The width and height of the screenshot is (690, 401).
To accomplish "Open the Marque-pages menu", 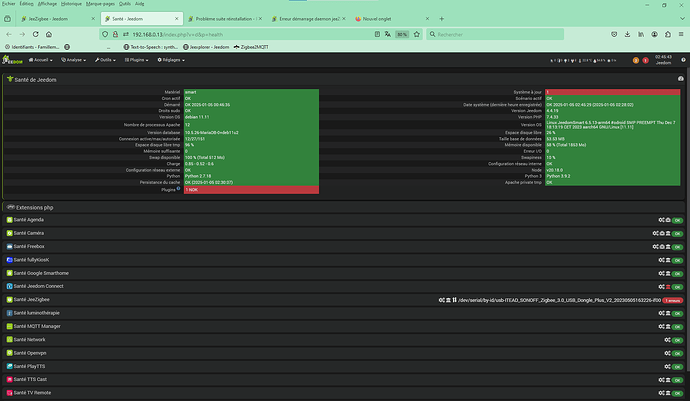I will click(x=100, y=4).
